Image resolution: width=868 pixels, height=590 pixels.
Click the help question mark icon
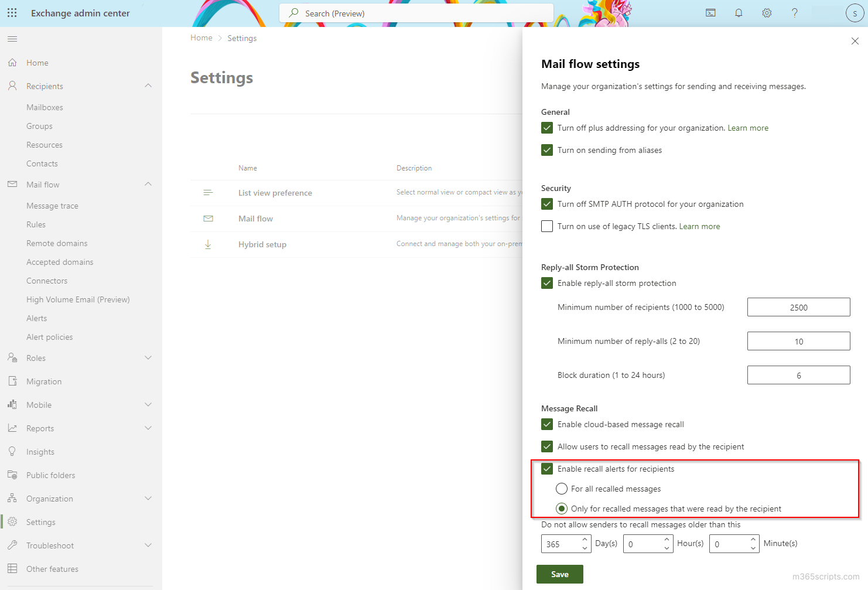[795, 13]
